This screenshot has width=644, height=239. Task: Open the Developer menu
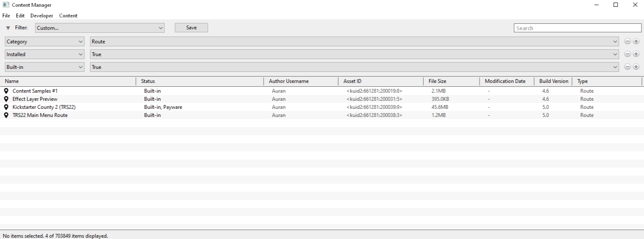tap(42, 16)
